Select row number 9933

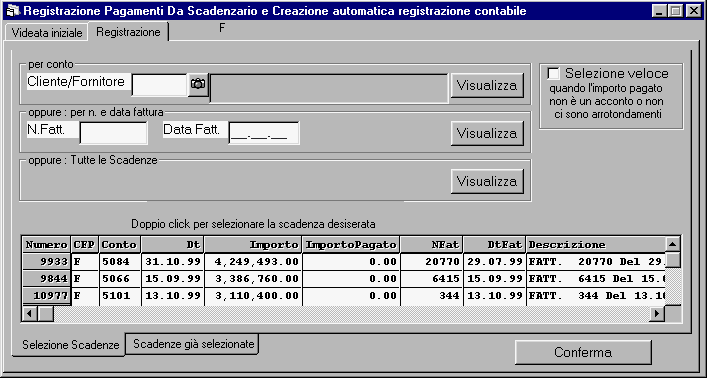pos(46,262)
